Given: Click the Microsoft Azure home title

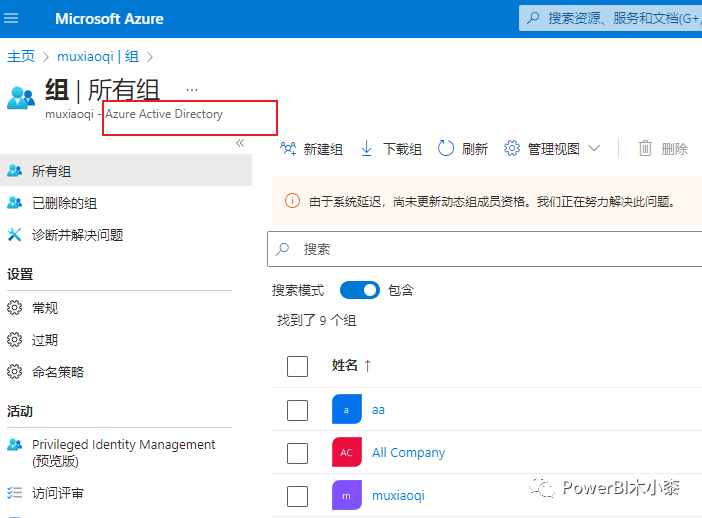Looking at the screenshot, I should (x=109, y=19).
